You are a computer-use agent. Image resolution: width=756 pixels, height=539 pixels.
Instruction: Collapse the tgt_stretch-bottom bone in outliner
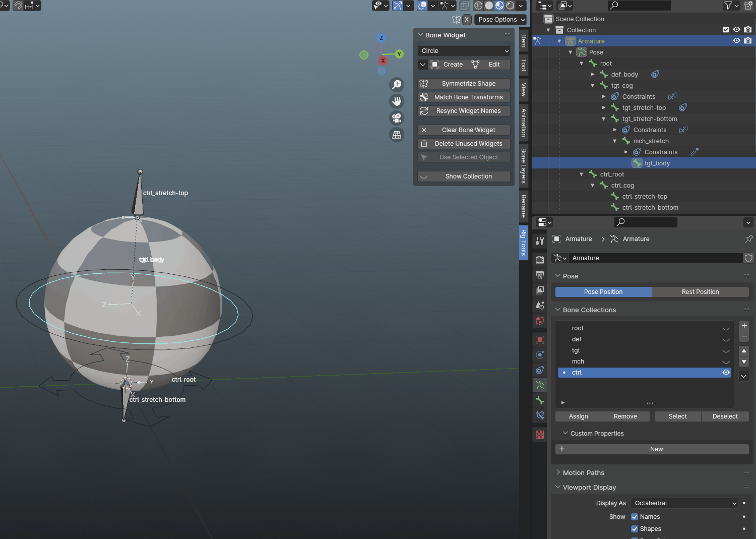coord(604,118)
